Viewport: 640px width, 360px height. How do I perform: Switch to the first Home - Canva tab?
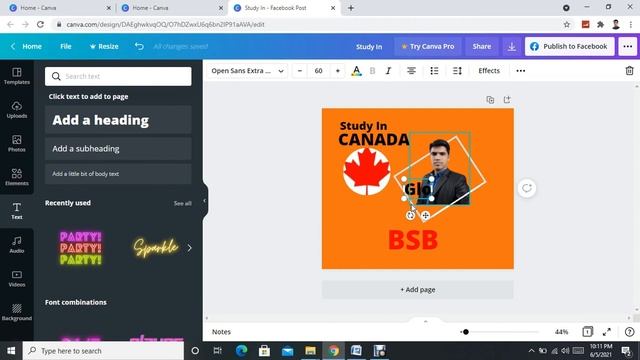coord(60,8)
